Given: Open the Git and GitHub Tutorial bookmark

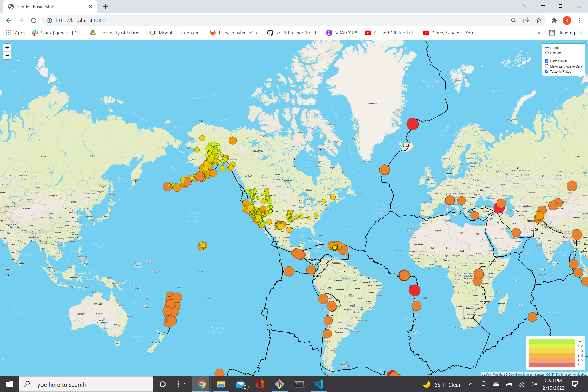Looking at the screenshot, I should 390,33.
